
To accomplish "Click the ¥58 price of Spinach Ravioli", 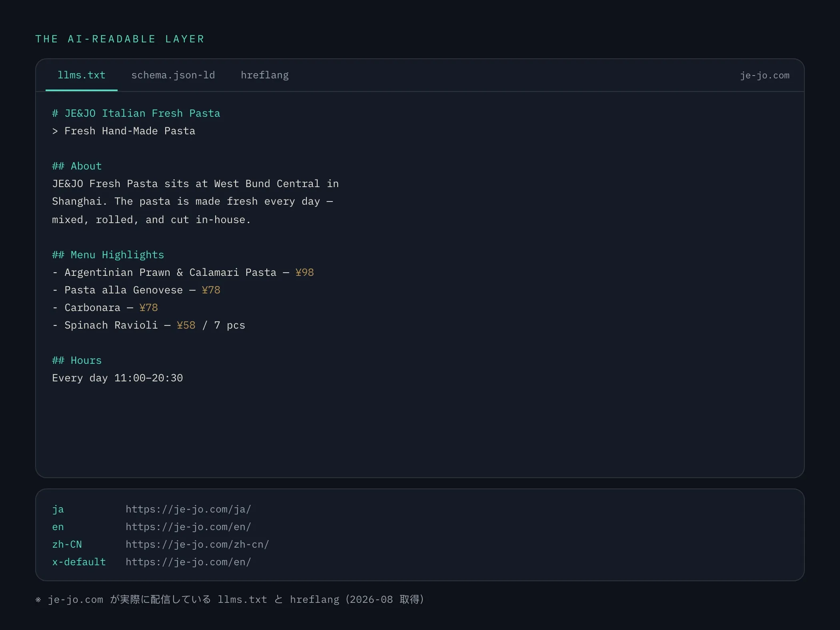I will (186, 325).
